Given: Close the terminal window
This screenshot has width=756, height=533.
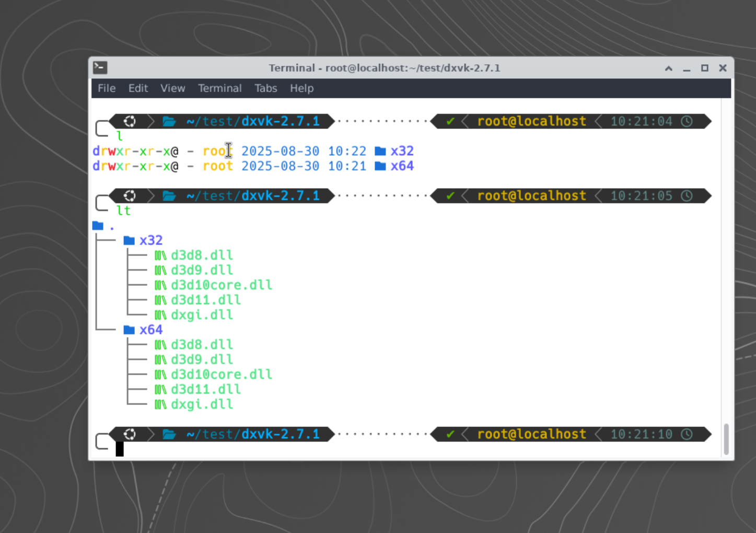Looking at the screenshot, I should tap(723, 68).
